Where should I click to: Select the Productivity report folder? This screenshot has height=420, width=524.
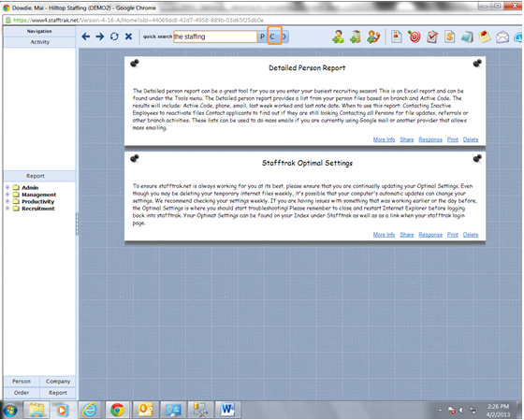pos(37,202)
